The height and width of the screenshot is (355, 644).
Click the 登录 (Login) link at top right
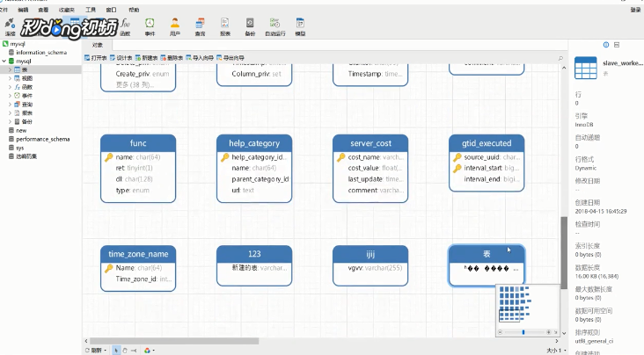tap(635, 10)
